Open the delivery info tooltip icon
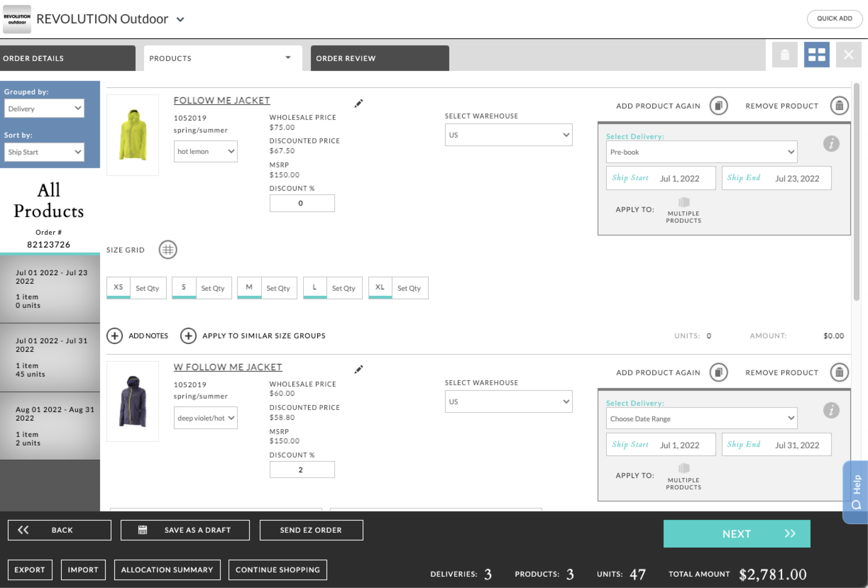Viewport: 868px width, 588px height. (831, 144)
